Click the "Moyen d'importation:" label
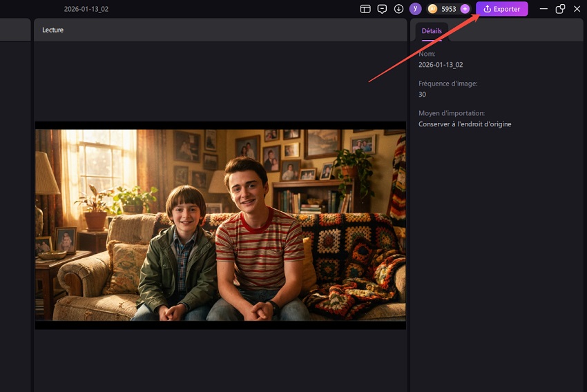The height and width of the screenshot is (392, 587). [450, 113]
